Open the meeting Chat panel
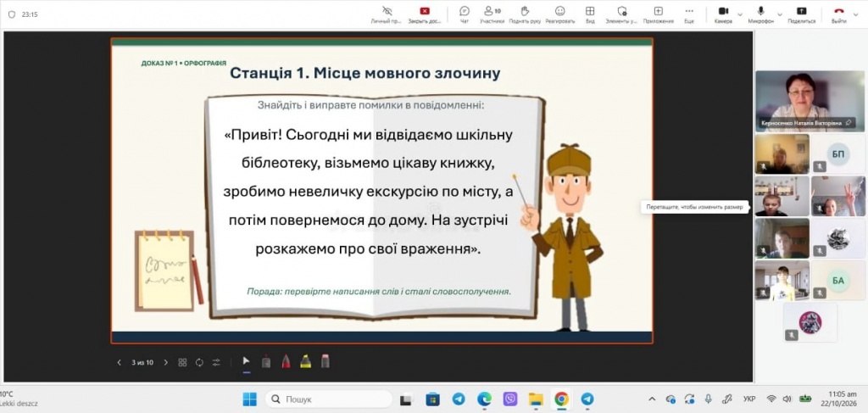The height and width of the screenshot is (413, 868). coord(465,14)
